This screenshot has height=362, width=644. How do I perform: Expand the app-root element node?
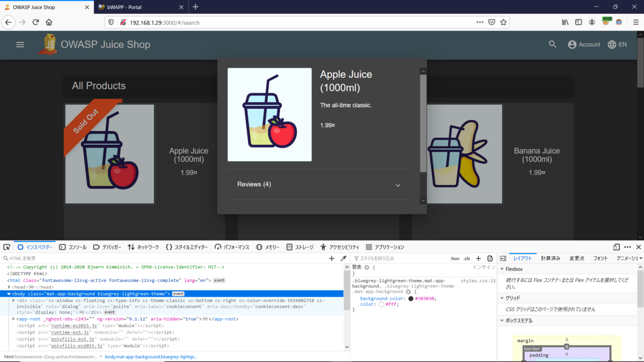(x=13, y=319)
